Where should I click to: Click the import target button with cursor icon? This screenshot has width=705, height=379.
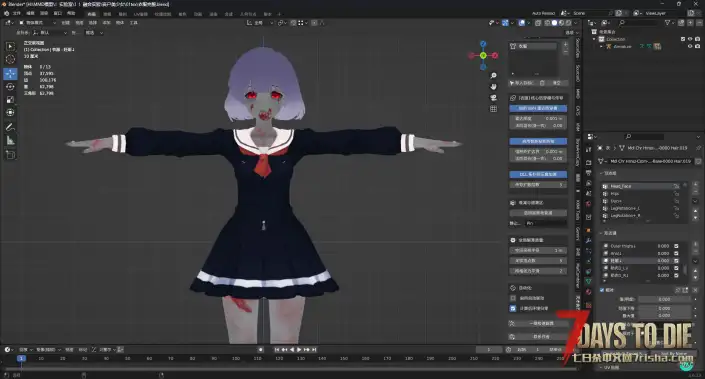pyautogui.click(x=522, y=83)
